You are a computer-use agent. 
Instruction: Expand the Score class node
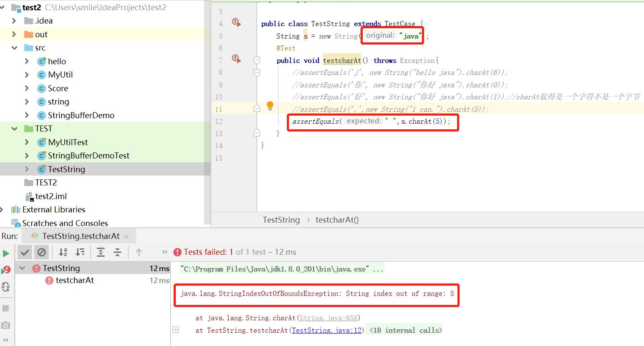pos(27,88)
